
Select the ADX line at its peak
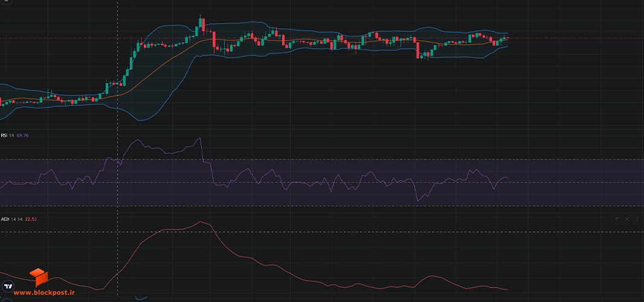coord(201,222)
